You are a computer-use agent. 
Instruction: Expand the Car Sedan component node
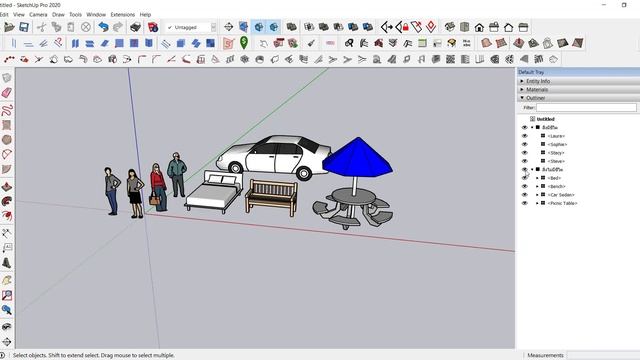tap(537, 195)
